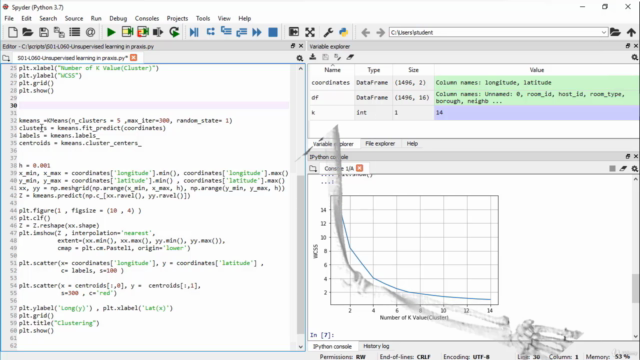The image size is (640, 360).
Task: Switch to History log tab
Action: pyautogui.click(x=376, y=346)
